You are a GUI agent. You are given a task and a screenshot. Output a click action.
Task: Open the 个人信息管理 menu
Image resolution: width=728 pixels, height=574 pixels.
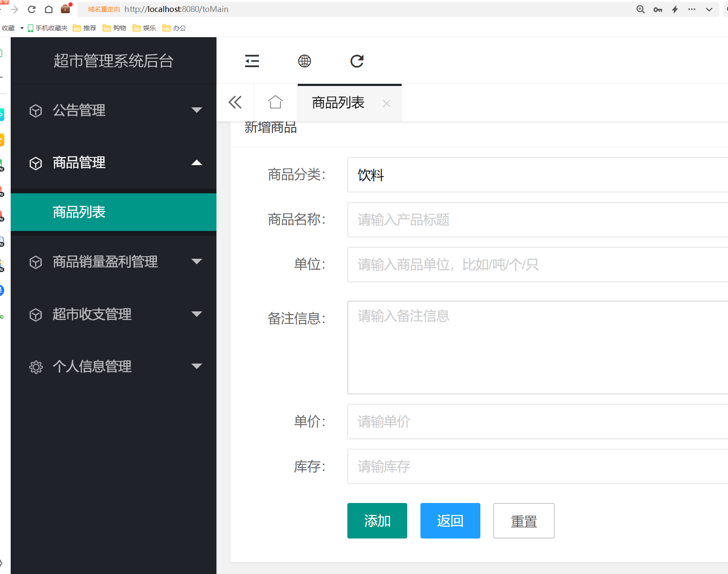(x=113, y=367)
